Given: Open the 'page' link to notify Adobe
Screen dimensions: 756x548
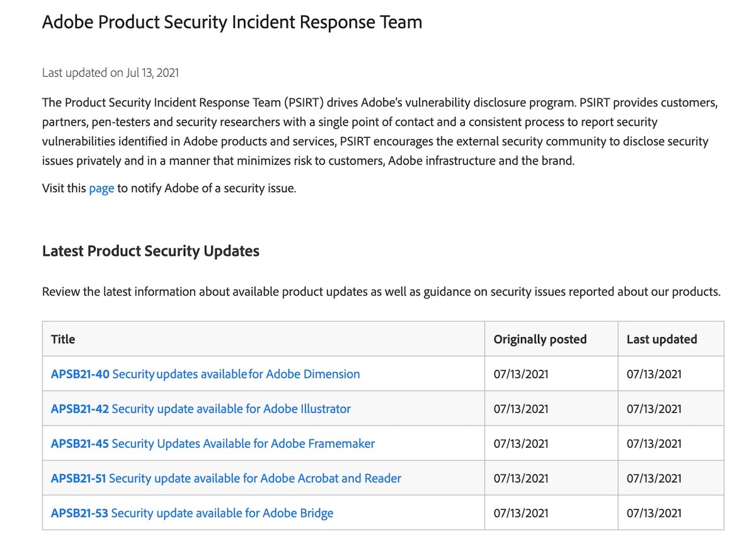Looking at the screenshot, I should click(x=101, y=188).
